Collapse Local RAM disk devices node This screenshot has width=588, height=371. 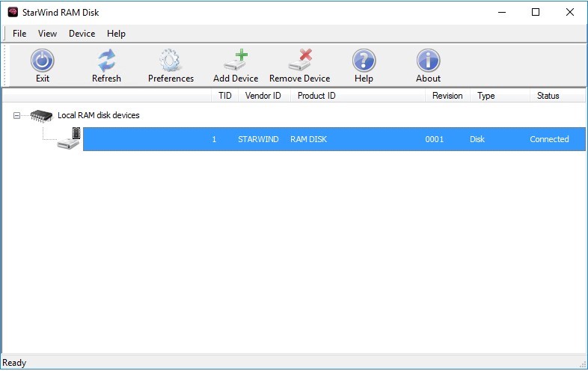click(16, 115)
